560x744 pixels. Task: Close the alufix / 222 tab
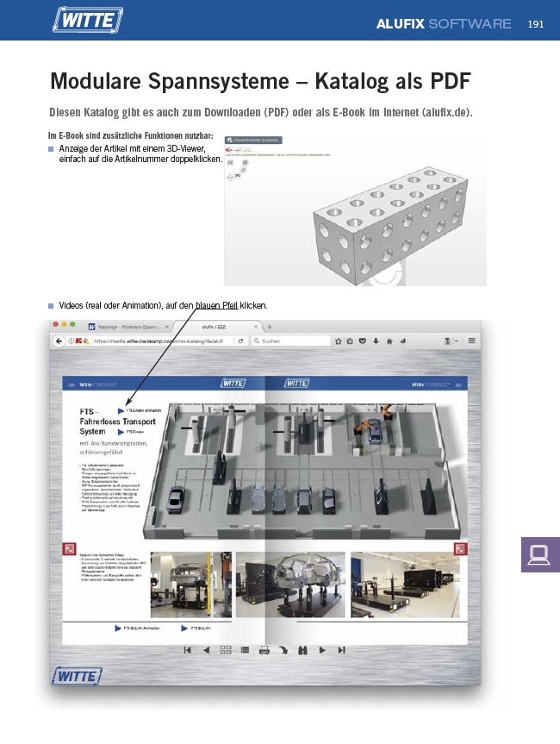tap(256, 327)
